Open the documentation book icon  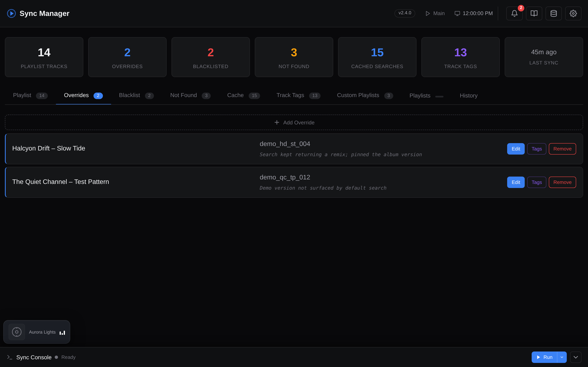pos(534,13)
